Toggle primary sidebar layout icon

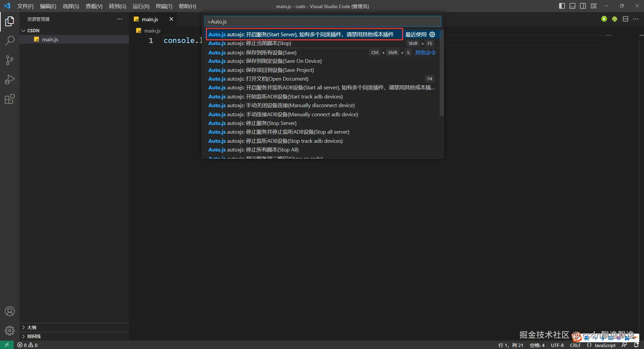tap(562, 6)
